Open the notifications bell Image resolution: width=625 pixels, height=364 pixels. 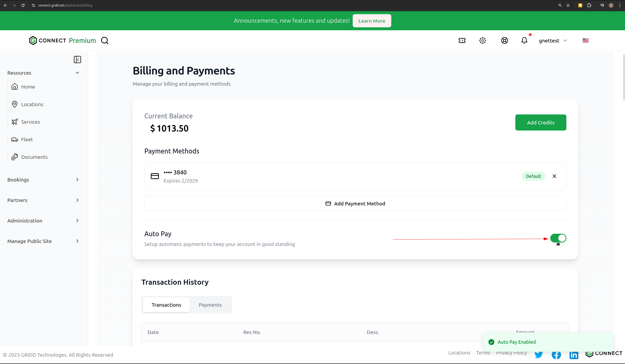pyautogui.click(x=524, y=41)
